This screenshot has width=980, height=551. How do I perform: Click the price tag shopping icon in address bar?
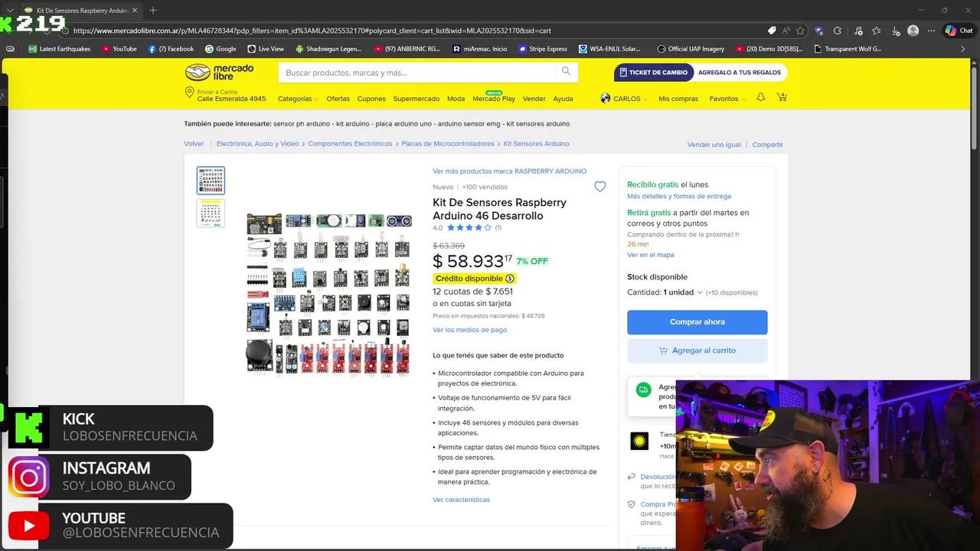[x=772, y=31]
